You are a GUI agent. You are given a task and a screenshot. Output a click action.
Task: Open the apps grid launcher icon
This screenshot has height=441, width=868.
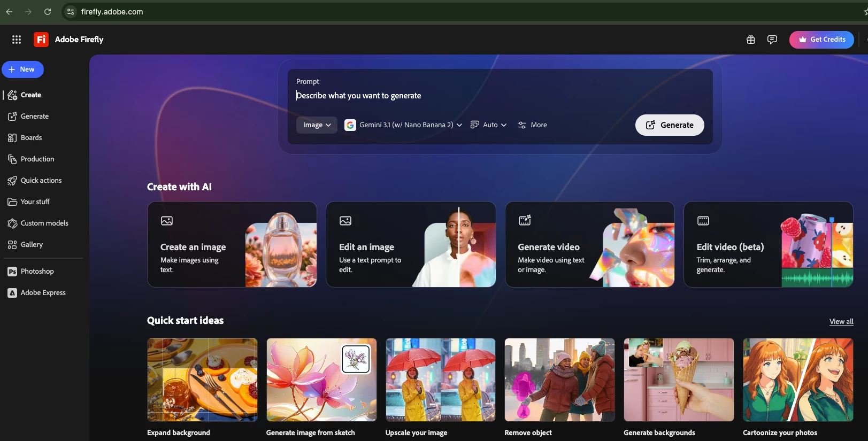pyautogui.click(x=17, y=40)
